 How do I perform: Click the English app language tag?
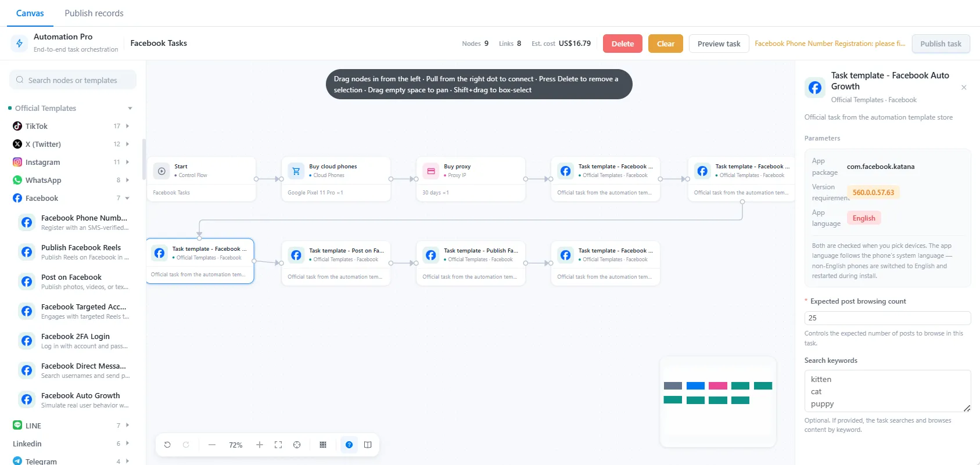click(x=864, y=218)
